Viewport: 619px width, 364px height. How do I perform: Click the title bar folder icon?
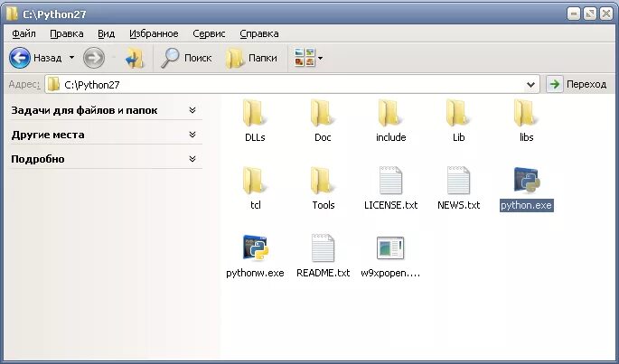(x=12, y=14)
